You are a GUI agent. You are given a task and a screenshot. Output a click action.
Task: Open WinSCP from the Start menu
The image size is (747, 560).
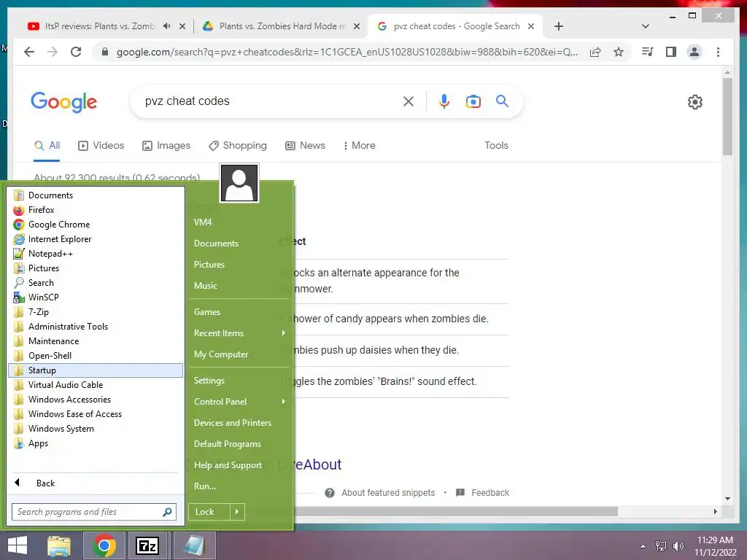96,297
